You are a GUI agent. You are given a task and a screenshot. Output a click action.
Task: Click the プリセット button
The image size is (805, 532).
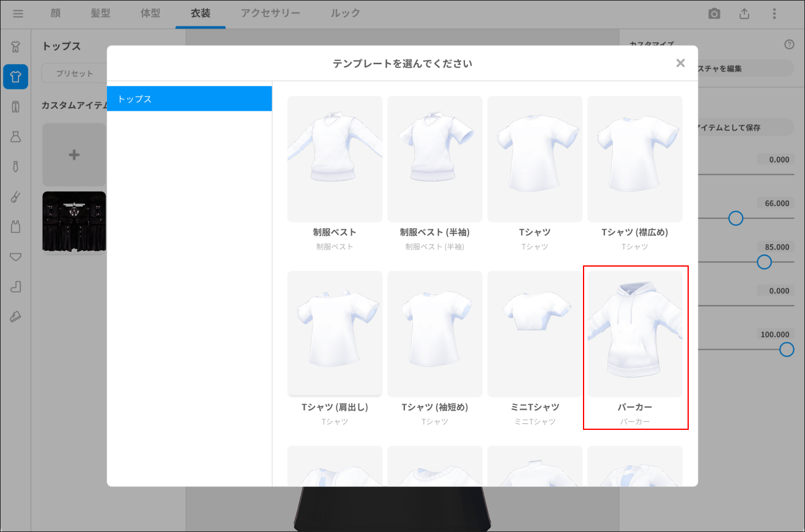pyautogui.click(x=74, y=73)
